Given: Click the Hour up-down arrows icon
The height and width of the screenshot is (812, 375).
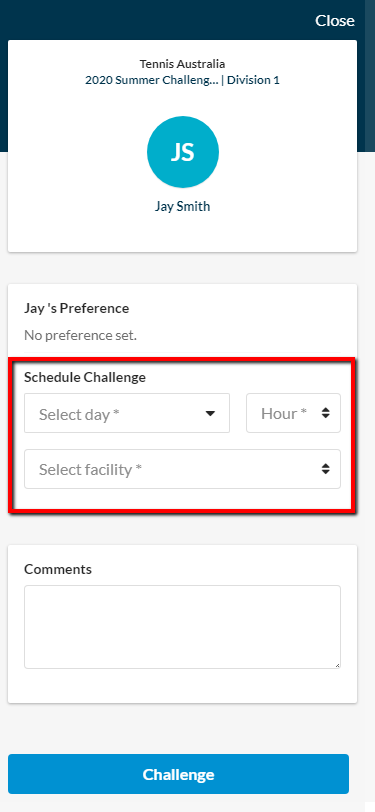Looking at the screenshot, I should [325, 413].
